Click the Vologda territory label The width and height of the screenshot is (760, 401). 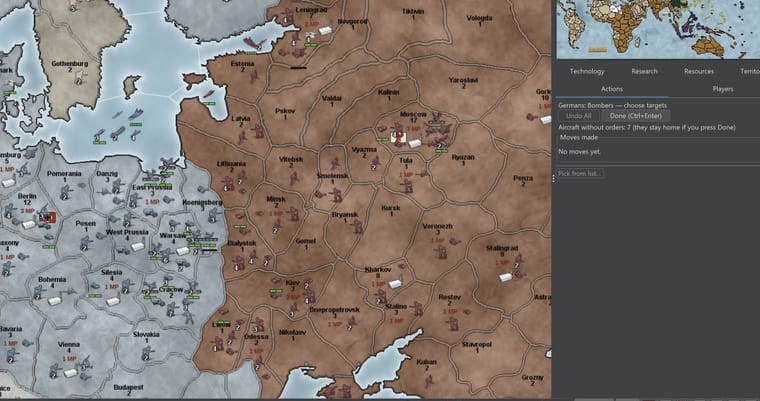pyautogui.click(x=479, y=18)
